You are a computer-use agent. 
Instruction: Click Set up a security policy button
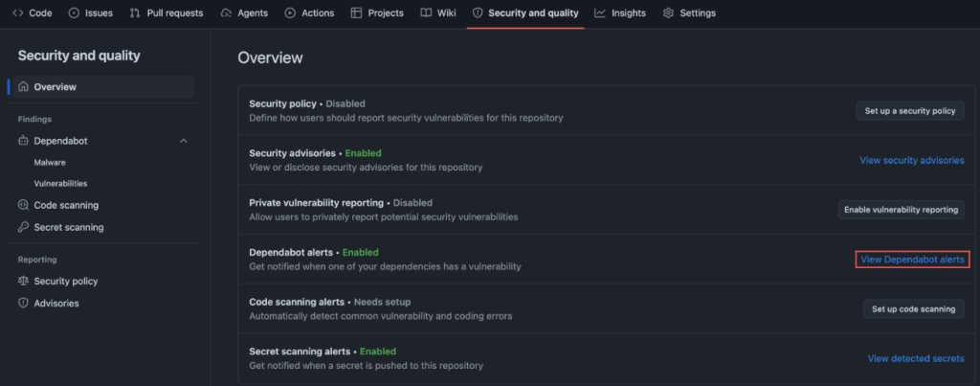pos(910,111)
